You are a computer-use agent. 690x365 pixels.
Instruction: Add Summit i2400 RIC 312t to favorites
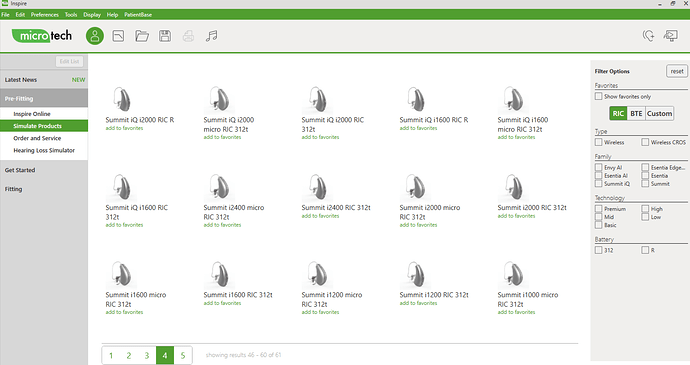(x=320, y=216)
